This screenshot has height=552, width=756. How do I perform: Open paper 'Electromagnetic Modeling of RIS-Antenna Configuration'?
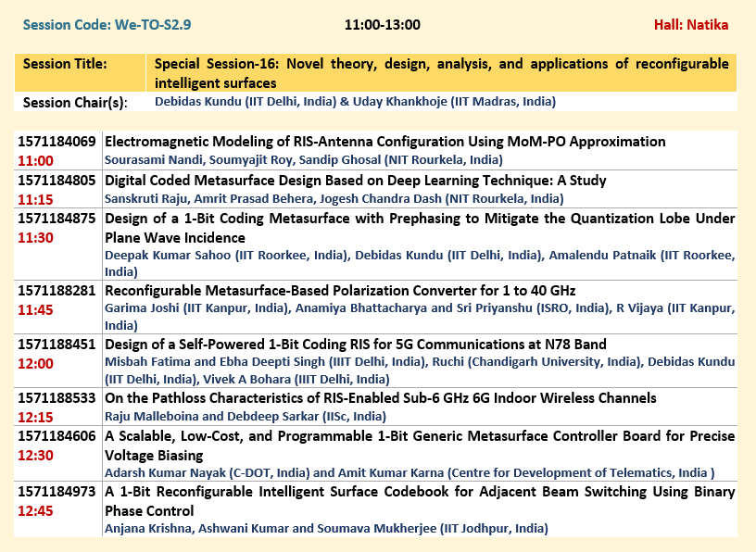[384, 142]
